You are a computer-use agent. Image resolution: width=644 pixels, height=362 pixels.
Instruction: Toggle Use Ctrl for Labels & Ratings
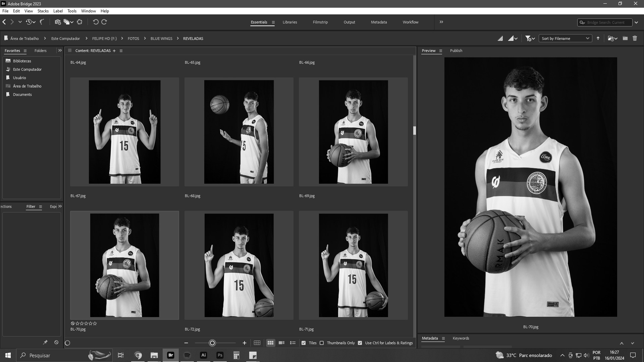point(360,343)
